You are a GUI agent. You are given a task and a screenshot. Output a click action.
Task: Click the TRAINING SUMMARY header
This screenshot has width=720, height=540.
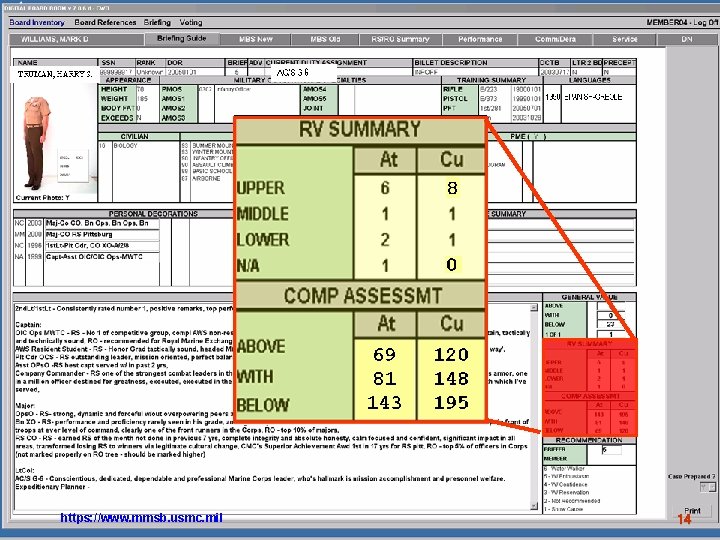pos(491,80)
